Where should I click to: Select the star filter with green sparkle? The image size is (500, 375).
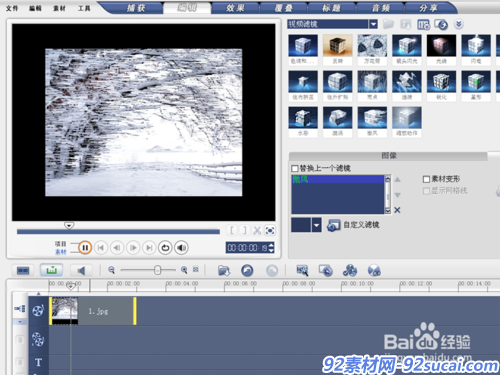point(476,86)
